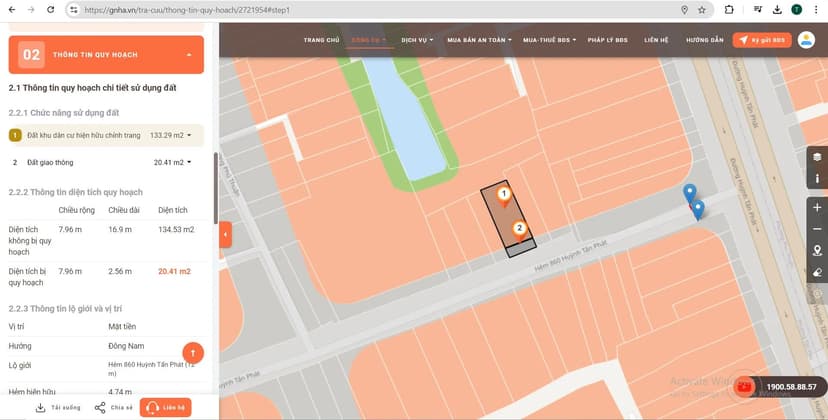Viewport: 828px width, 420px height.
Task: Expand the 20.41 m2 Đất giao thông row
Action: click(106, 162)
